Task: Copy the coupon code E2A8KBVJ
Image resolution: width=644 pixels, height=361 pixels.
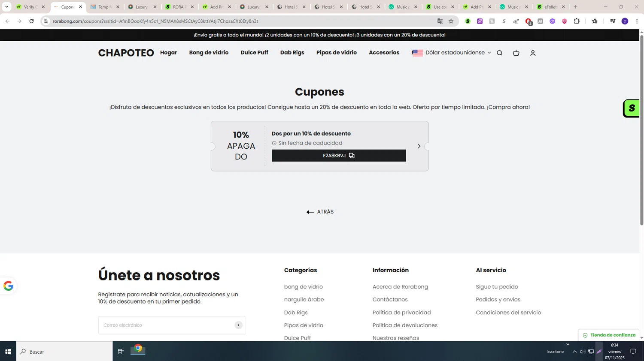Action: point(339,156)
